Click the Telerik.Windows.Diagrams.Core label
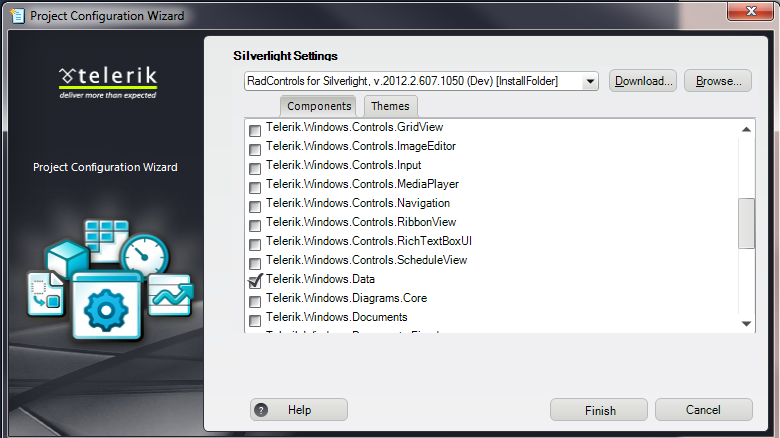 click(346, 298)
